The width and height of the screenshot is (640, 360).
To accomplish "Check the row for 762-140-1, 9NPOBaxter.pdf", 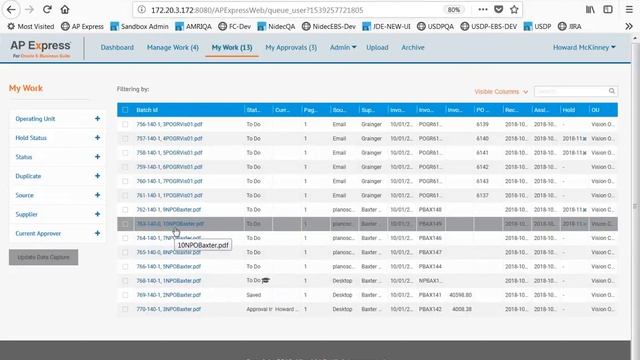I will pyautogui.click(x=125, y=210).
